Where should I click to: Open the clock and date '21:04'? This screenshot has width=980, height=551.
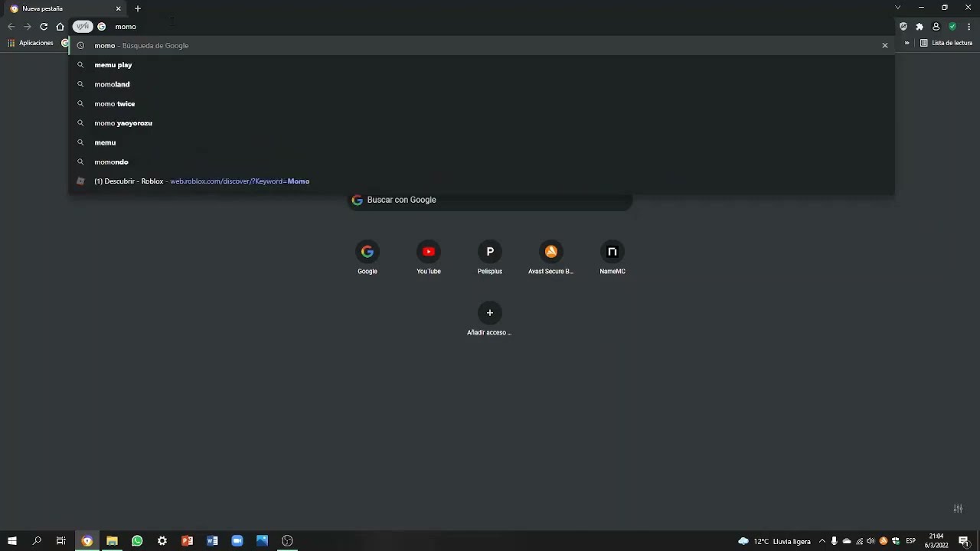click(936, 541)
